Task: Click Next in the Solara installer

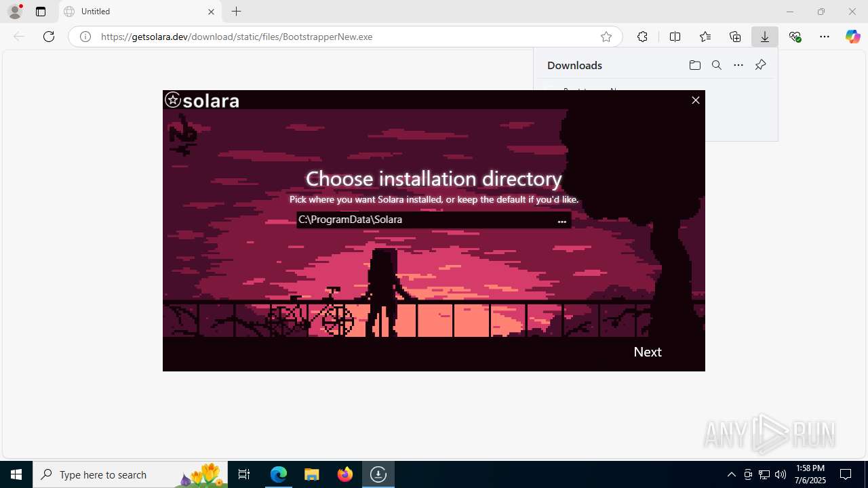Action: (647, 352)
